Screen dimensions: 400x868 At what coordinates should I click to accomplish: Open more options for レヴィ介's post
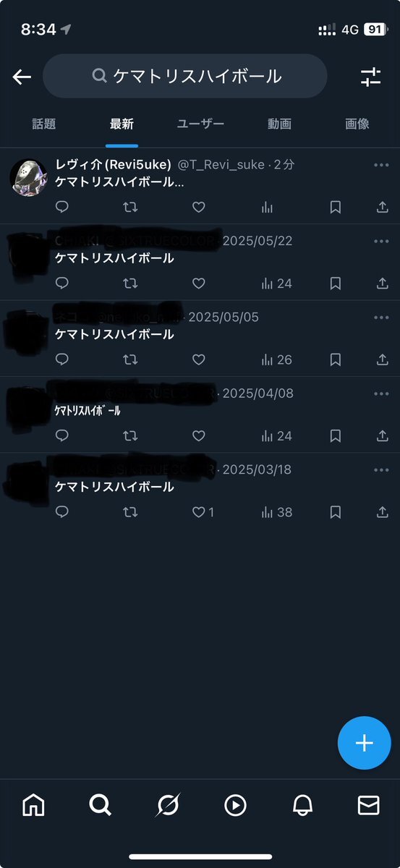[x=381, y=165]
